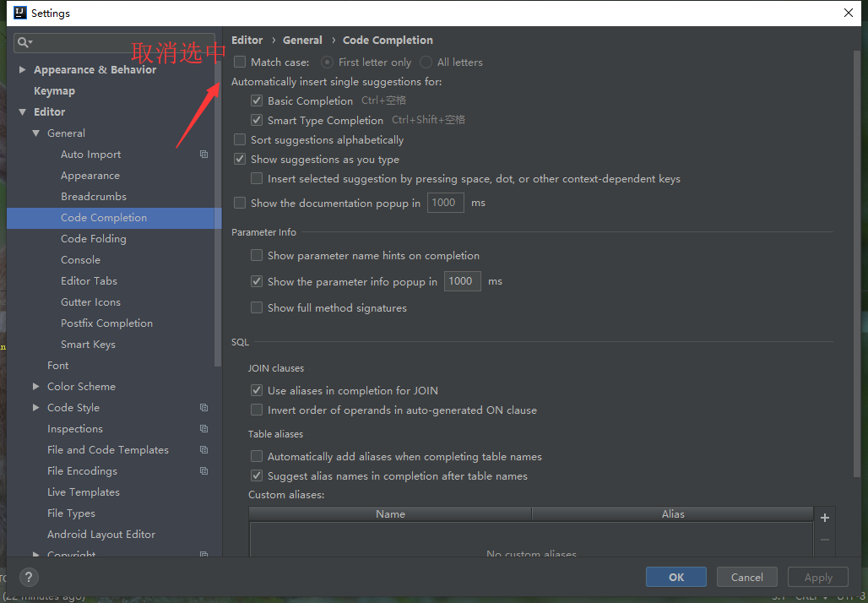The width and height of the screenshot is (868, 603).
Task: Enable Automatically add aliases when completing table names
Action: coord(257,457)
